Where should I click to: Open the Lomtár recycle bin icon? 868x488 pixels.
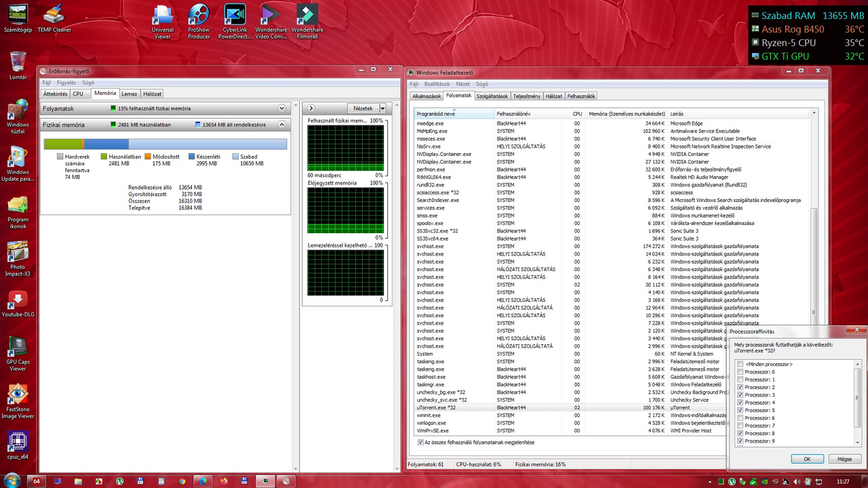[x=18, y=66]
